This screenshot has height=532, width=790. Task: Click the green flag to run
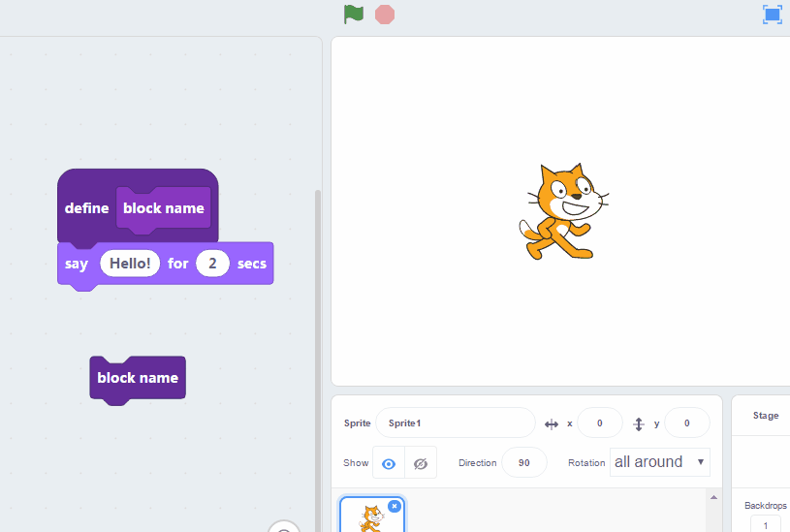[354, 15]
